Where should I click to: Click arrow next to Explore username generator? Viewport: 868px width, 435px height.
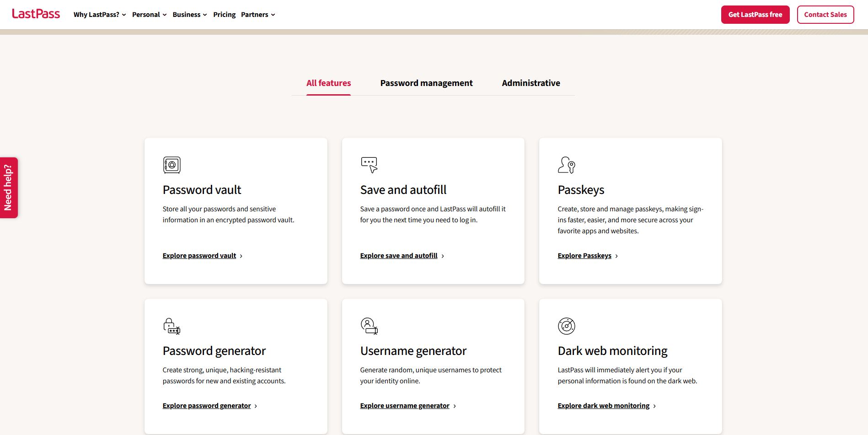(455, 406)
